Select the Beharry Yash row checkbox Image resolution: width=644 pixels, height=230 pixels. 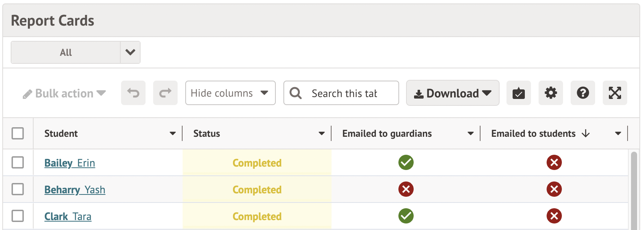[x=18, y=189]
